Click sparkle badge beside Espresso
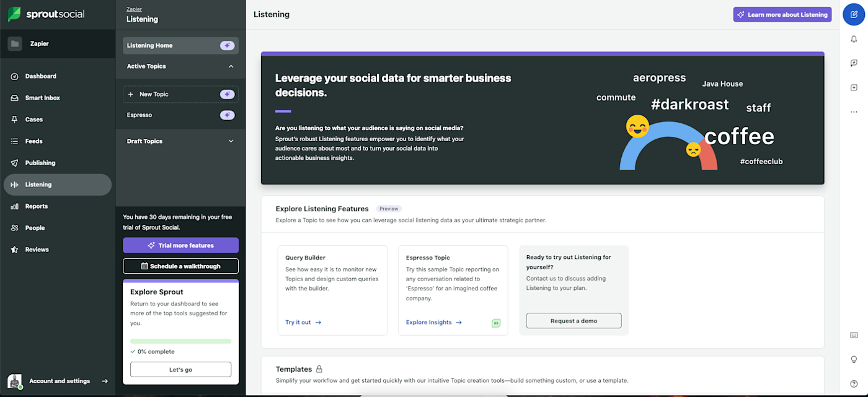The image size is (868, 397). [228, 115]
